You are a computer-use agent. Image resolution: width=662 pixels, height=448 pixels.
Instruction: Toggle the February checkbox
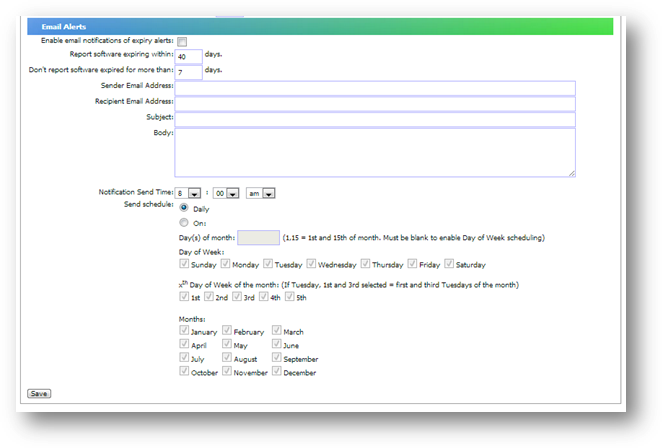pos(227,330)
